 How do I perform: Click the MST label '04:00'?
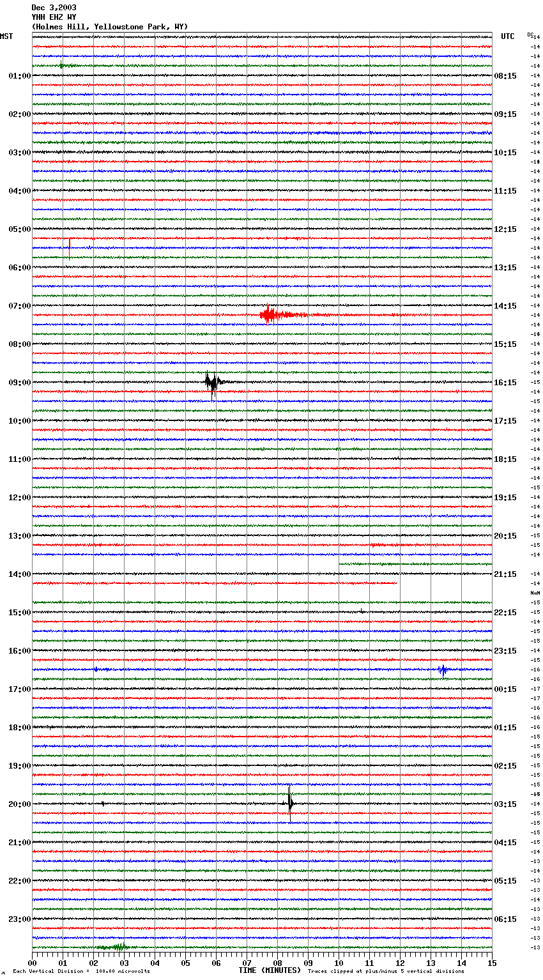pyautogui.click(x=20, y=191)
